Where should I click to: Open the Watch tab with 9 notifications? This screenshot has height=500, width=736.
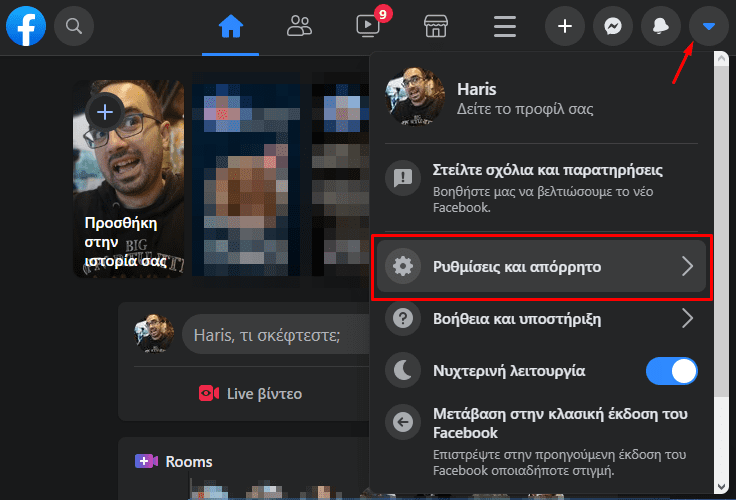point(368,26)
